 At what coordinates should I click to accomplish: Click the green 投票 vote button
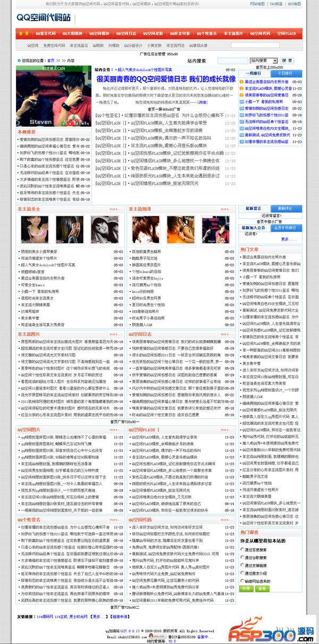(x=247, y=588)
